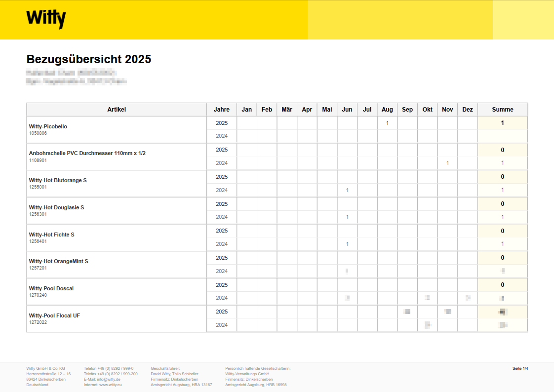Click the Nov column header

pyautogui.click(x=447, y=110)
